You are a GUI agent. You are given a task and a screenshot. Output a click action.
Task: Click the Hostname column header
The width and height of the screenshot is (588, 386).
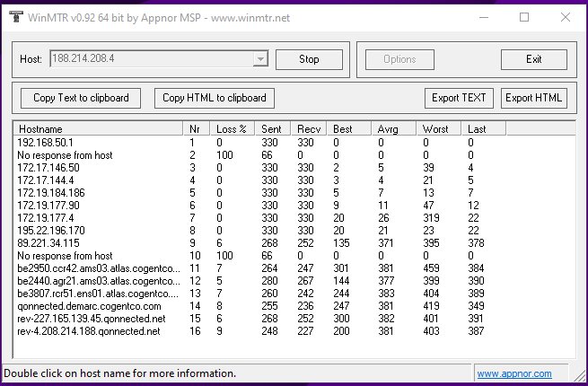tap(99, 128)
